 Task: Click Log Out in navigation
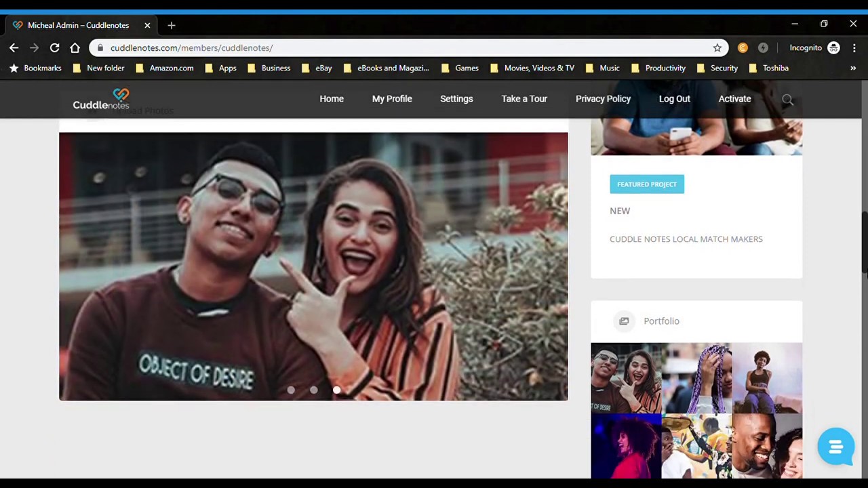click(x=675, y=99)
